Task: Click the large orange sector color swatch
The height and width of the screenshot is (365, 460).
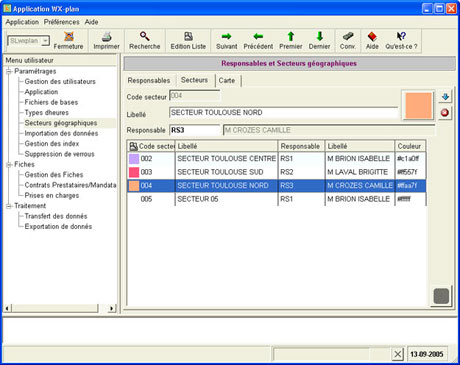Action: pos(418,105)
